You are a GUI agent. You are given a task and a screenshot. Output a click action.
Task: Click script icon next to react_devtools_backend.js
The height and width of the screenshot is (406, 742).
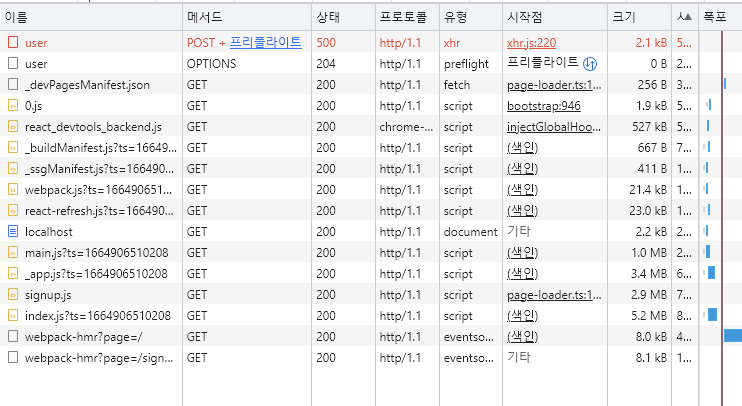tap(13, 126)
